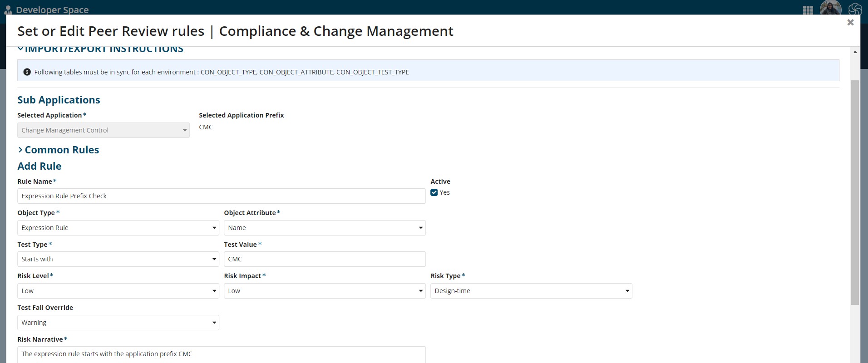
Task: Open the Test Type dropdown
Action: click(118, 259)
